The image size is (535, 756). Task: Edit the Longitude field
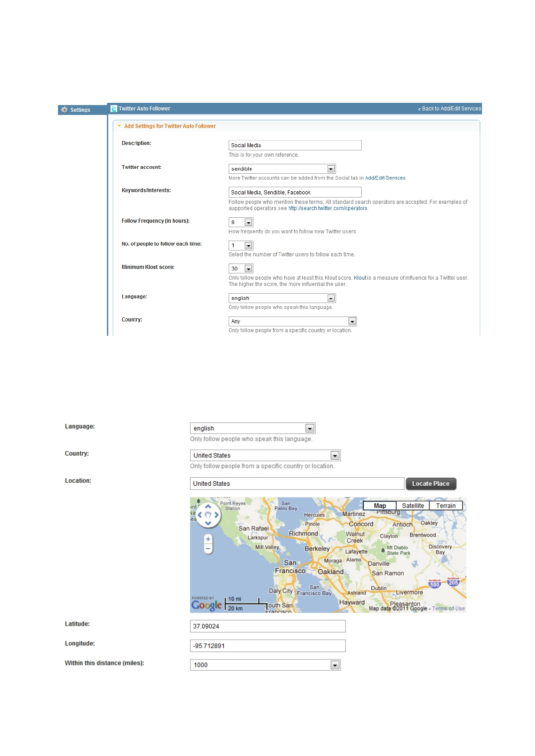pyautogui.click(x=268, y=646)
